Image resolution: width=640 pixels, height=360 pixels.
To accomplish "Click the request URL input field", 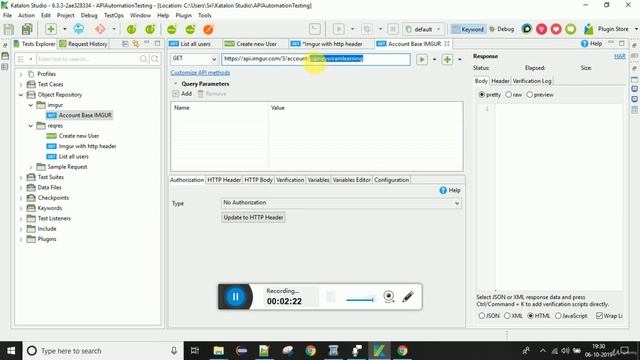I will point(316,59).
